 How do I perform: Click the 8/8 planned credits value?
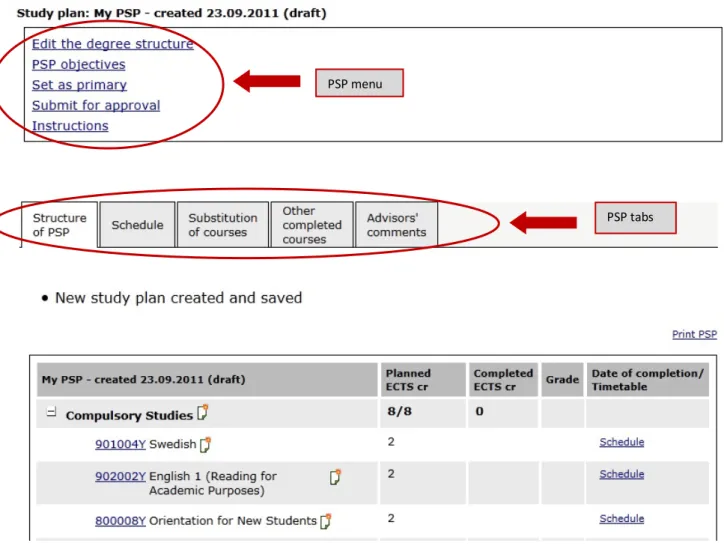point(399,411)
